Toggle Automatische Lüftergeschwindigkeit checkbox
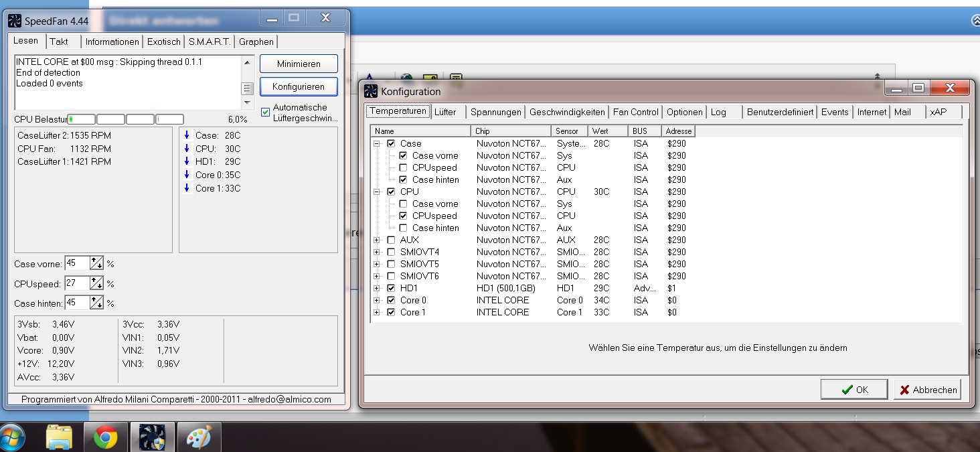Image resolution: width=980 pixels, height=452 pixels. click(x=266, y=111)
